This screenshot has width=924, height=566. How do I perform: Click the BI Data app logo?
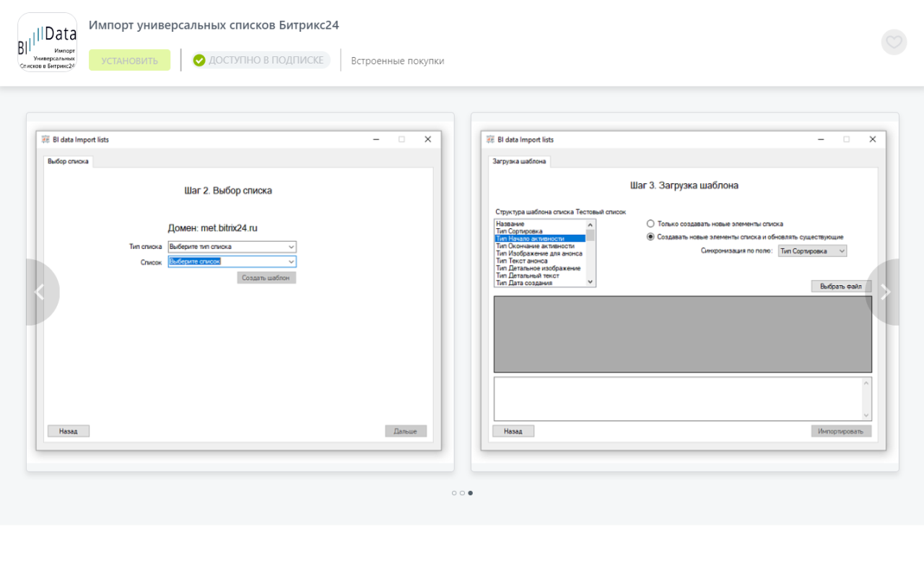pyautogui.click(x=47, y=42)
